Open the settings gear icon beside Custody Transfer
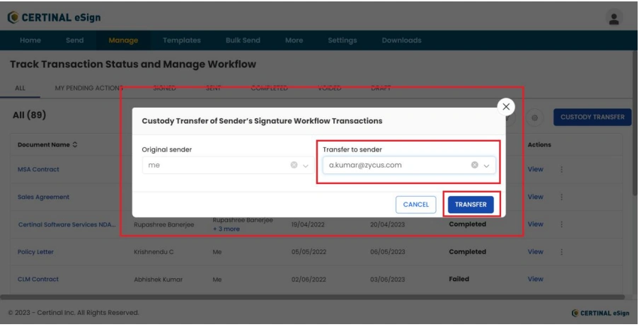Image resolution: width=644 pixels, height=327 pixels. click(x=534, y=117)
